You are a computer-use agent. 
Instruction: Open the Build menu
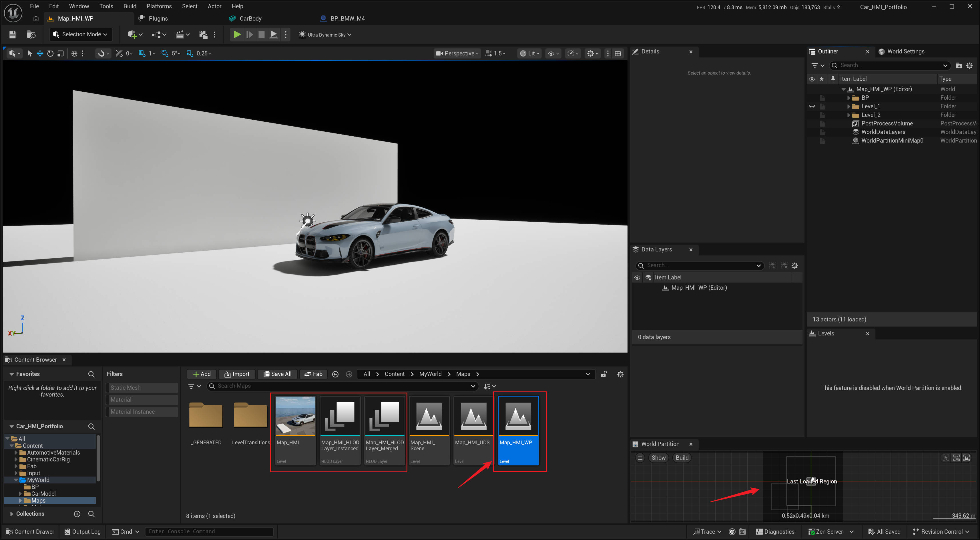point(129,6)
